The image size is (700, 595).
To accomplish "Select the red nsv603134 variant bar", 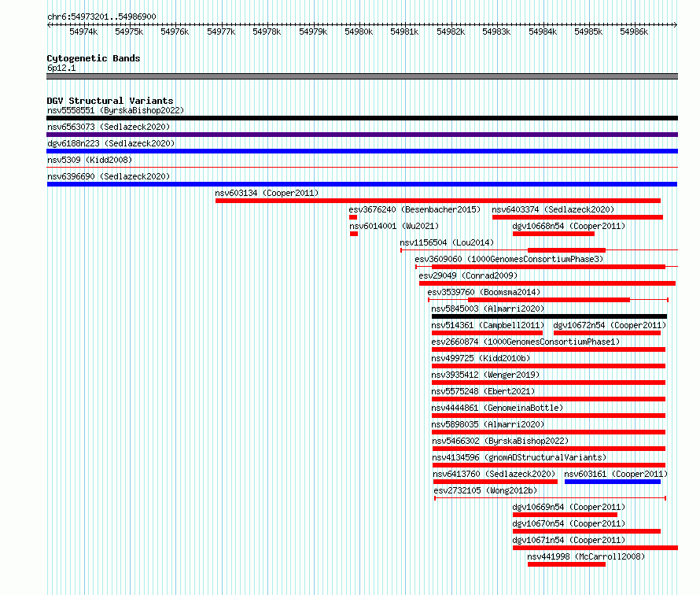I will (438, 201).
